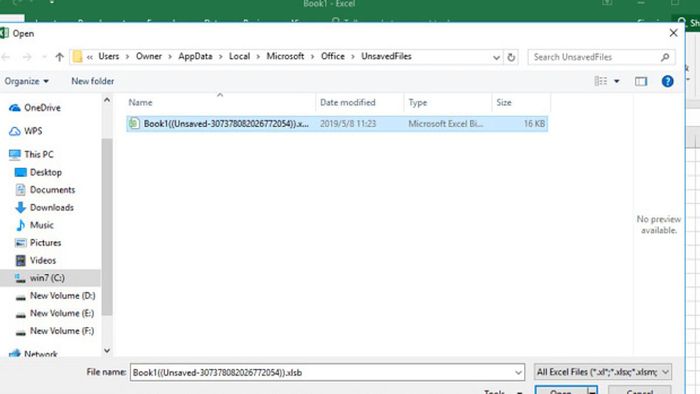The height and width of the screenshot is (394, 700).
Task: Click the Microsoft breadcrumb segment
Action: pyautogui.click(x=285, y=56)
